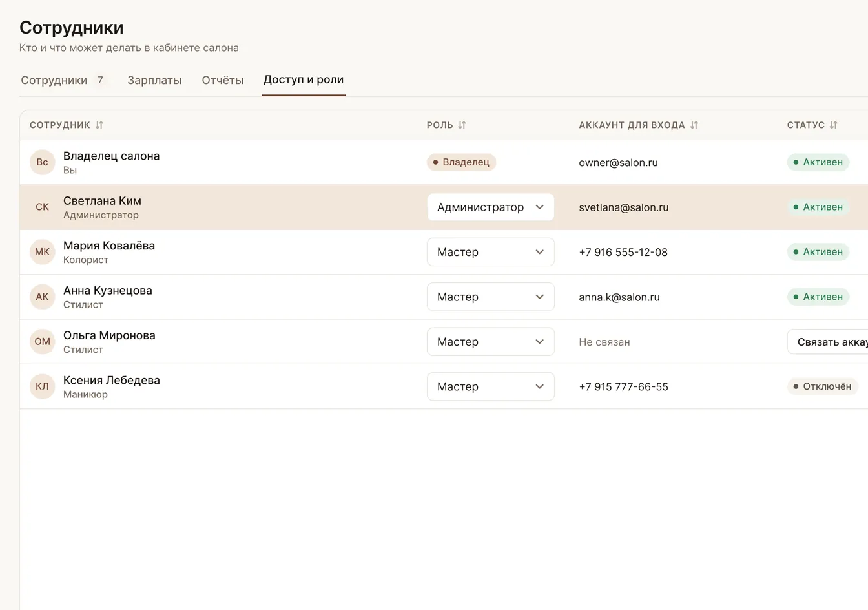
Task: Open the Зарплаты tab
Action: (154, 80)
